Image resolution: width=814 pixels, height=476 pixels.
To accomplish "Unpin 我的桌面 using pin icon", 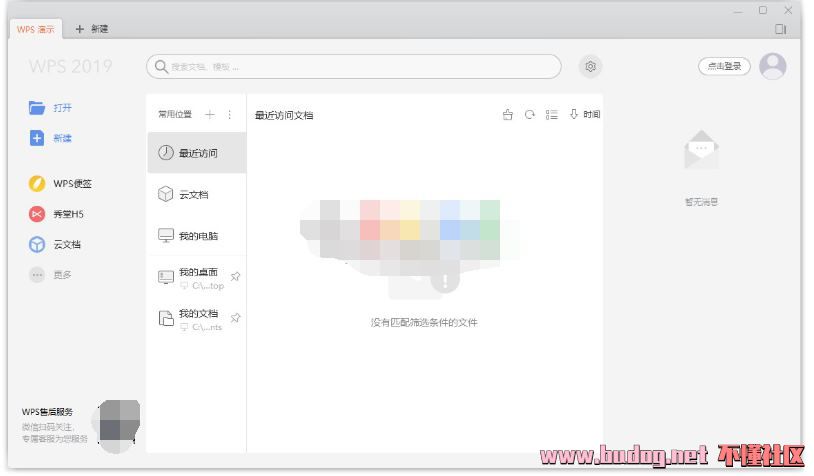I will 235,276.
